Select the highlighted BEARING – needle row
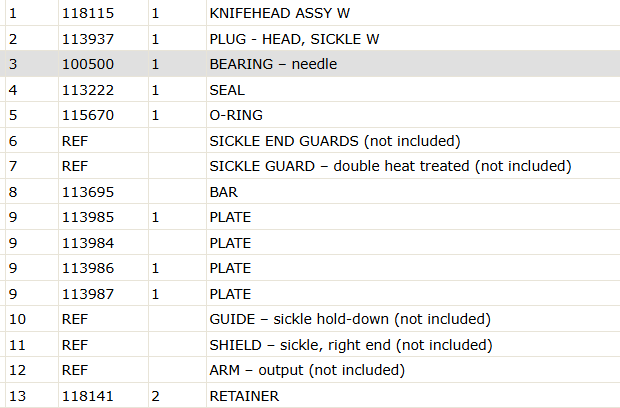Image resolution: width=620 pixels, height=408 pixels. click(310, 64)
